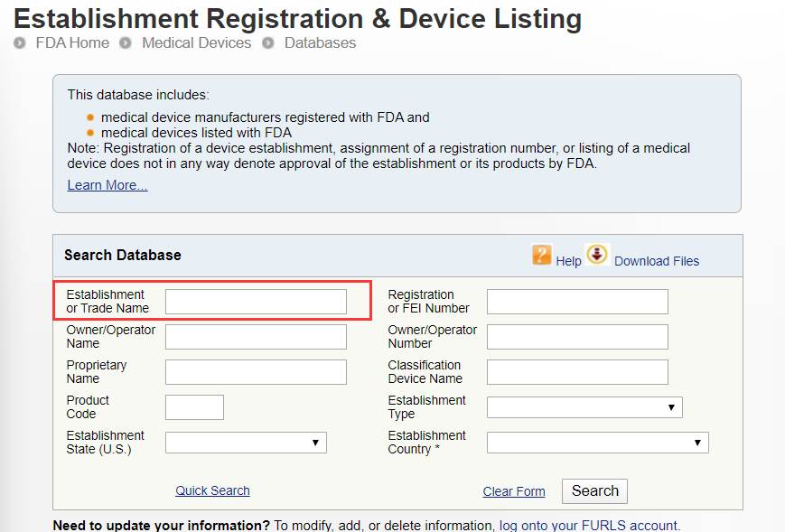Focus the Establishment or Trade Name field
This screenshot has width=785, height=532.
click(256, 302)
